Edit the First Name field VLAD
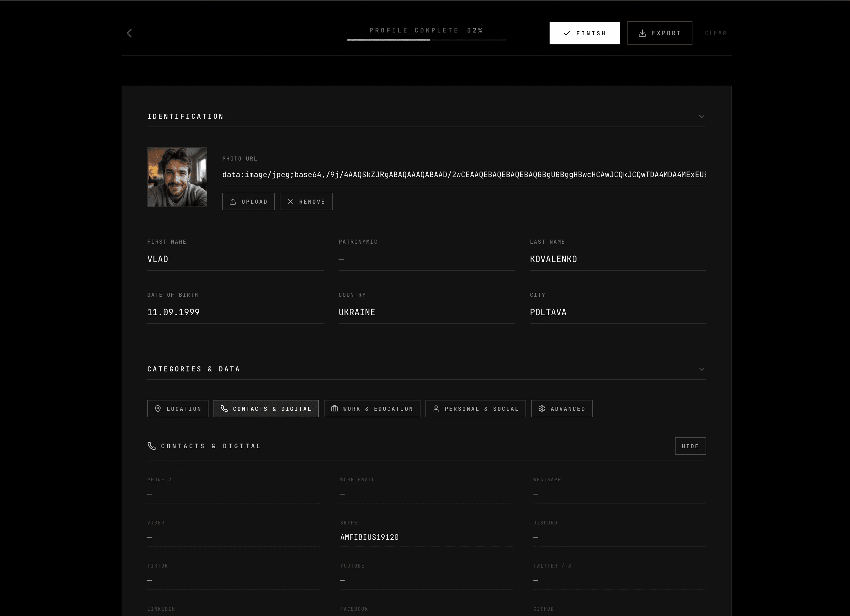 (x=235, y=259)
